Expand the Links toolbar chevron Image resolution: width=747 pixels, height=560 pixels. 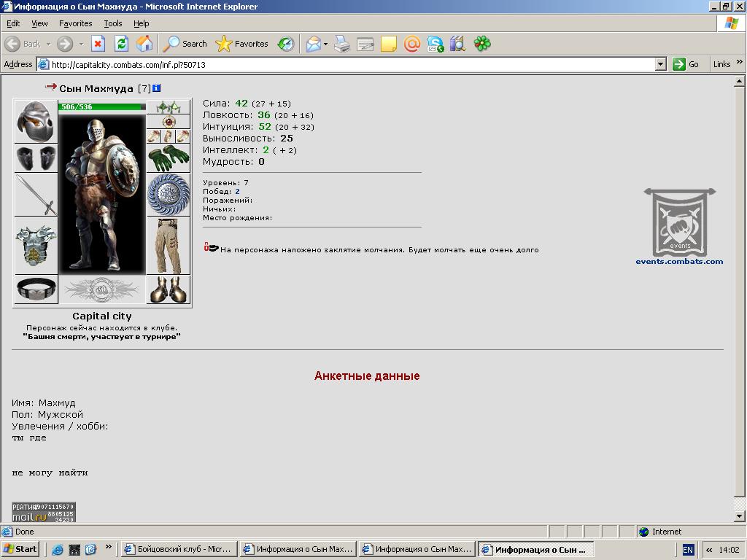pyautogui.click(x=740, y=62)
